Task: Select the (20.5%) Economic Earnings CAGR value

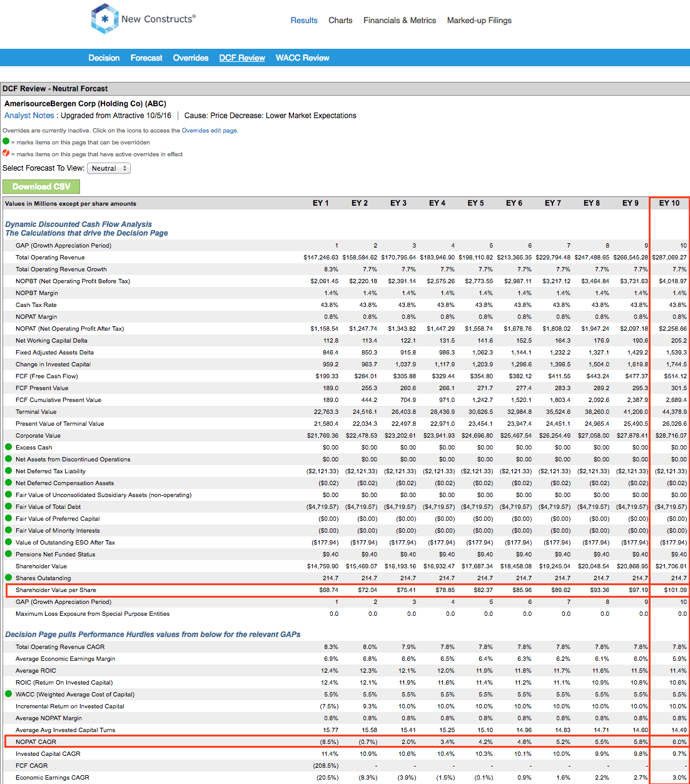Action: pos(327,778)
